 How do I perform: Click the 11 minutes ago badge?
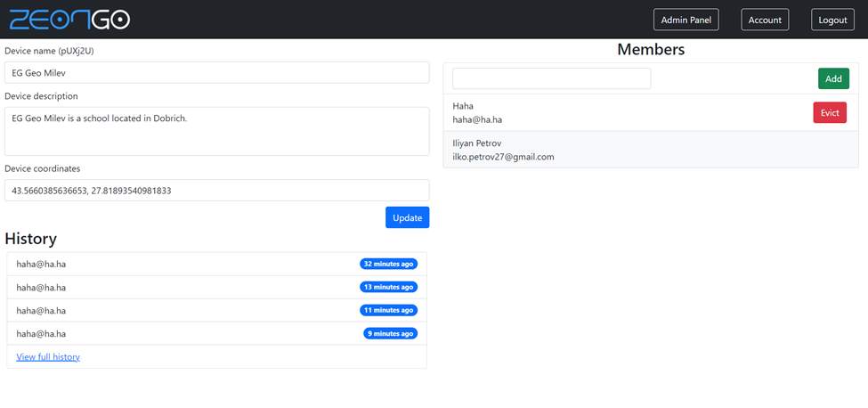click(x=389, y=311)
